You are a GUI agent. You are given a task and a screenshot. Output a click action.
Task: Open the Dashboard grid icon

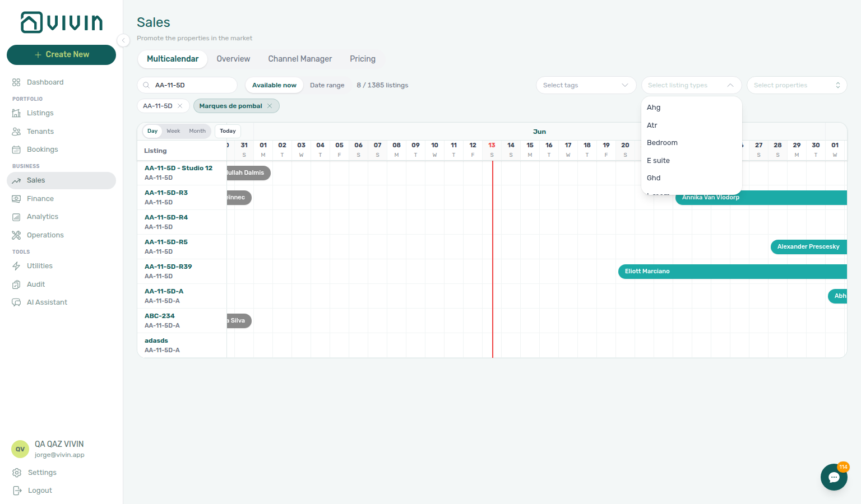coord(16,82)
